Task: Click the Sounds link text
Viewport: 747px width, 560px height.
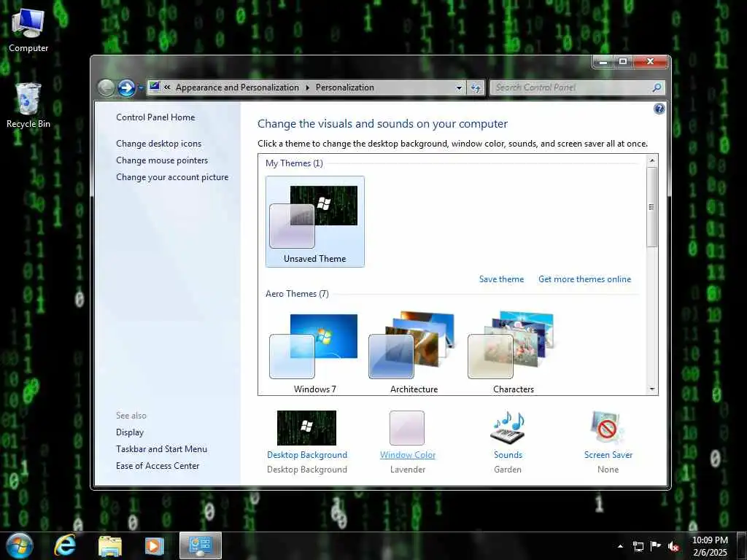Action: click(x=508, y=455)
